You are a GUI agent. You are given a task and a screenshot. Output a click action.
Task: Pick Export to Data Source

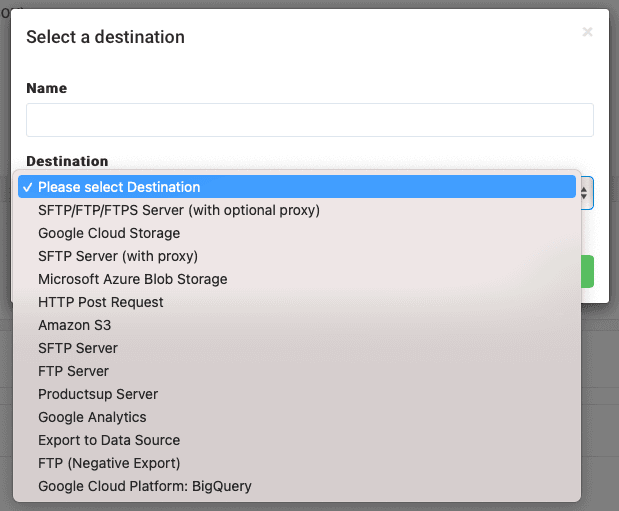pyautogui.click(x=109, y=440)
